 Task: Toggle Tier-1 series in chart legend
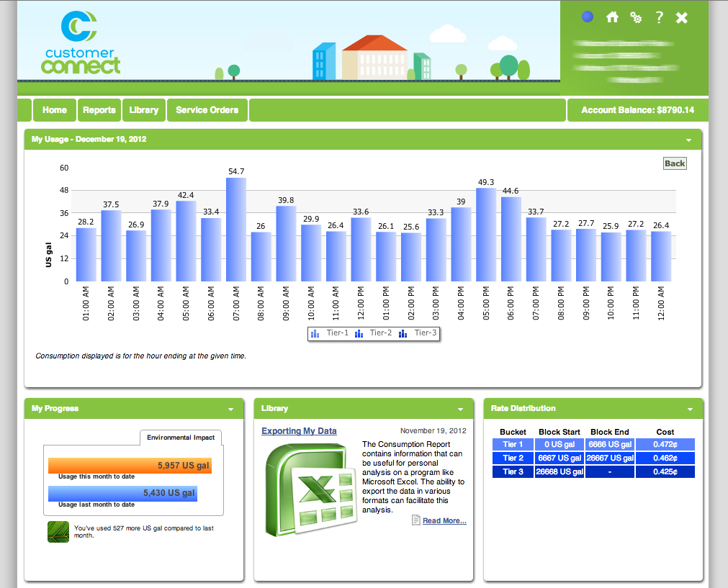(330, 333)
